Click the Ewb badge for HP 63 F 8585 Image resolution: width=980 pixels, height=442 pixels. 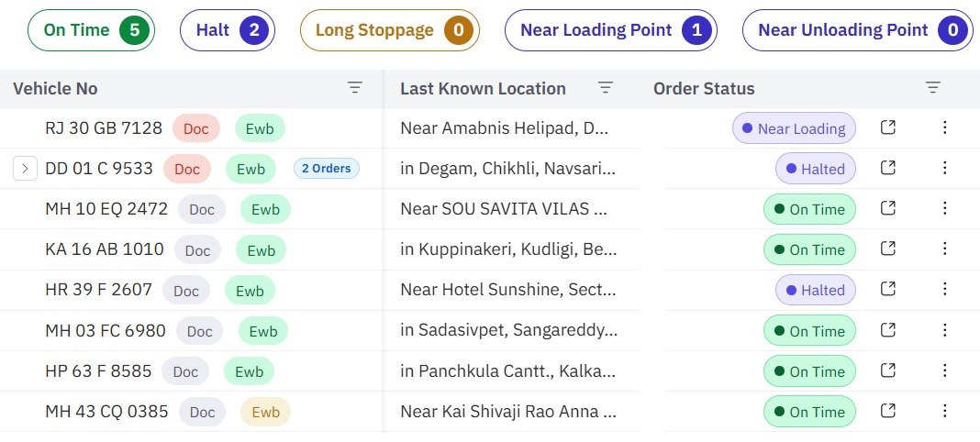tap(249, 371)
